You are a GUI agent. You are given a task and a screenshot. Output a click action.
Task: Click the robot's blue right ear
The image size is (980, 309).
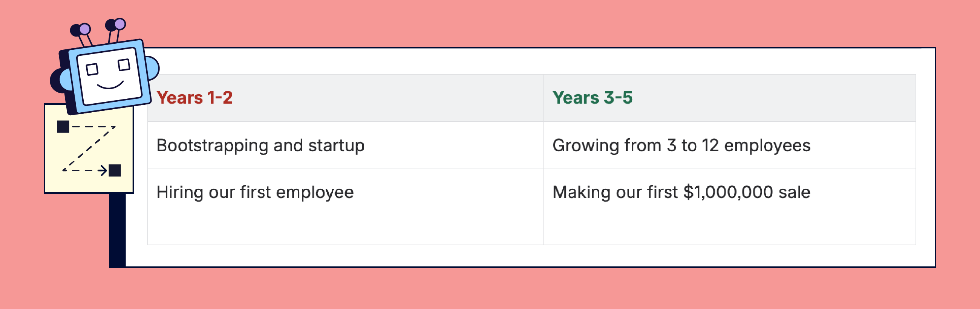click(x=153, y=68)
